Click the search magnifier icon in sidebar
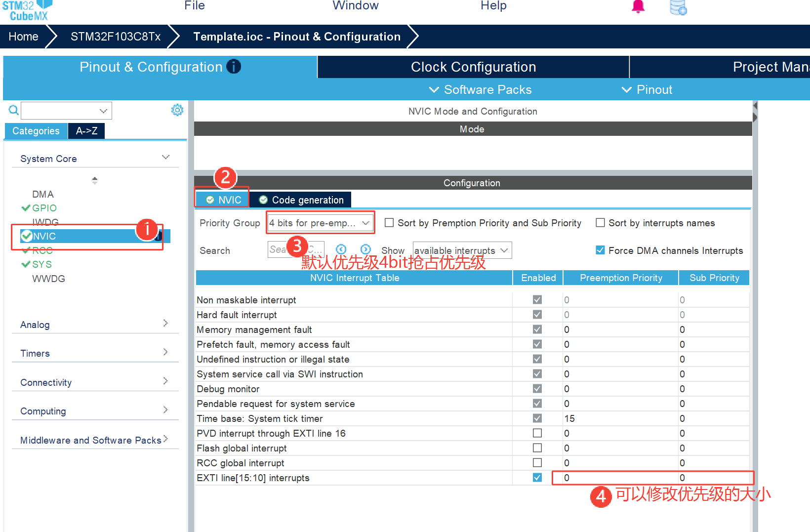 [x=14, y=110]
